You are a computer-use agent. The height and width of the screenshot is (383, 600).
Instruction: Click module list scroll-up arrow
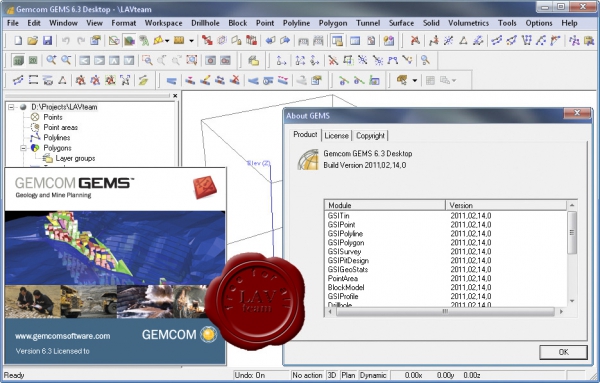click(572, 205)
